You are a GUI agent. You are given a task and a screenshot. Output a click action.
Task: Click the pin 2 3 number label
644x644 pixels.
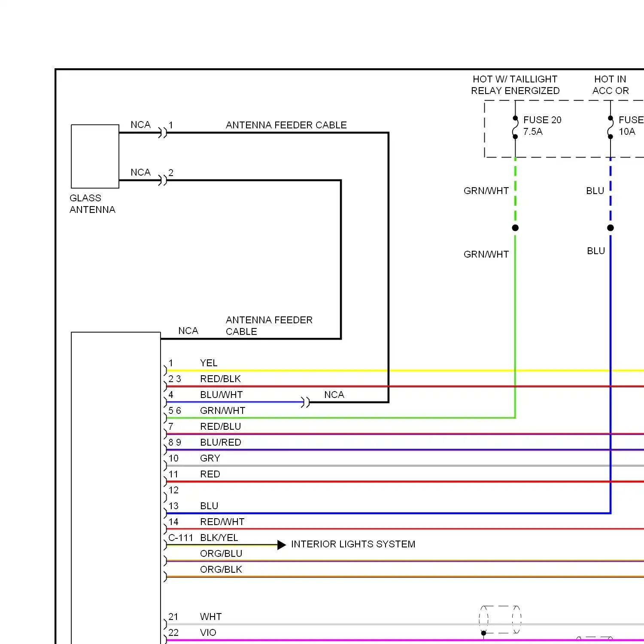pyautogui.click(x=175, y=379)
